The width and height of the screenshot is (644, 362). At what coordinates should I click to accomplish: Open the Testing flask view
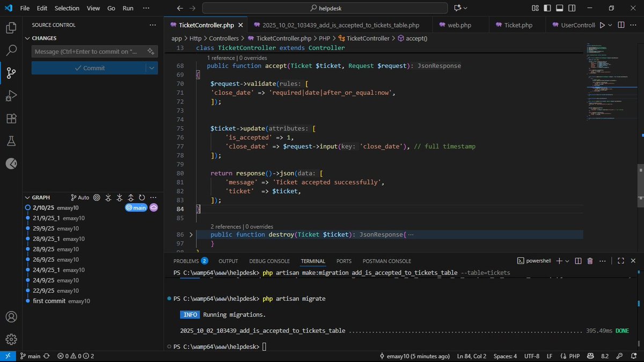tap(11, 141)
